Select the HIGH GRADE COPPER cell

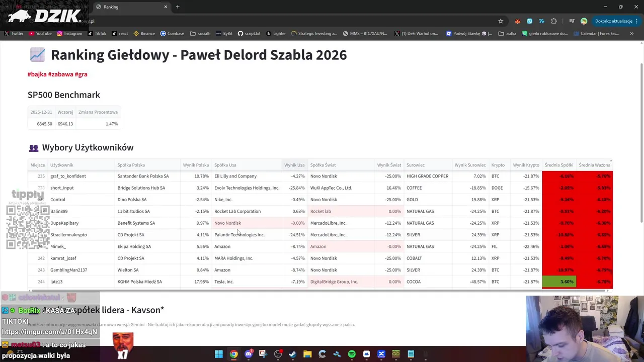tap(427, 176)
